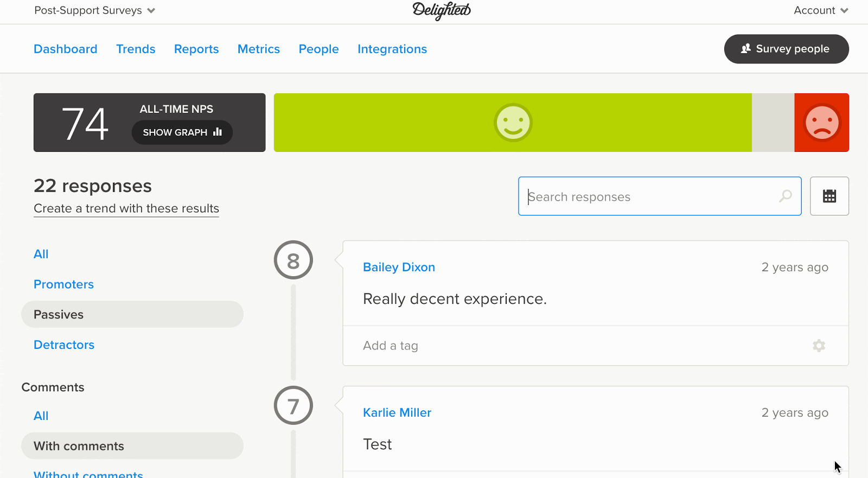Click the gray passives bar segment
This screenshot has width=868, height=478.
773,123
